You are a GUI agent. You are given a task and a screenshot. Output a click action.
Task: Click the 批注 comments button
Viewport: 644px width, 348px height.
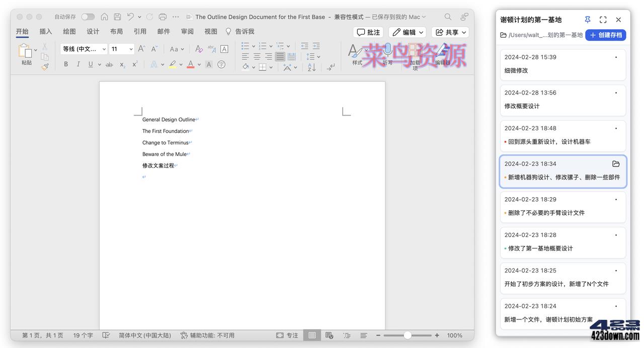(368, 32)
